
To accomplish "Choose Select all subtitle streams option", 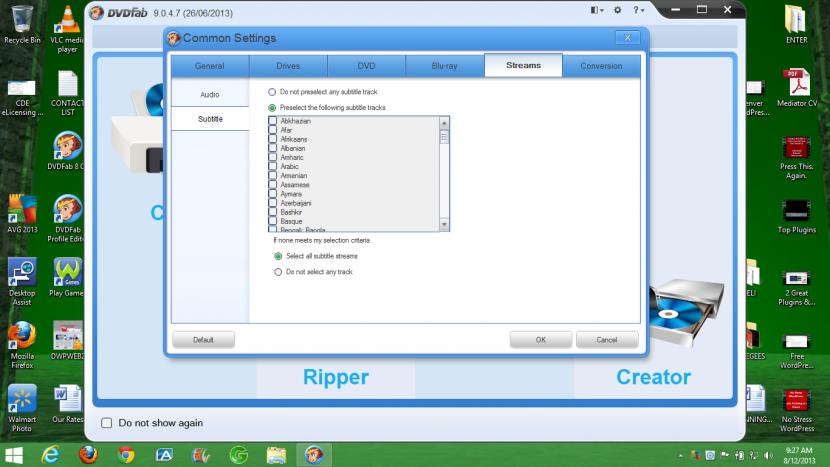I will point(278,256).
